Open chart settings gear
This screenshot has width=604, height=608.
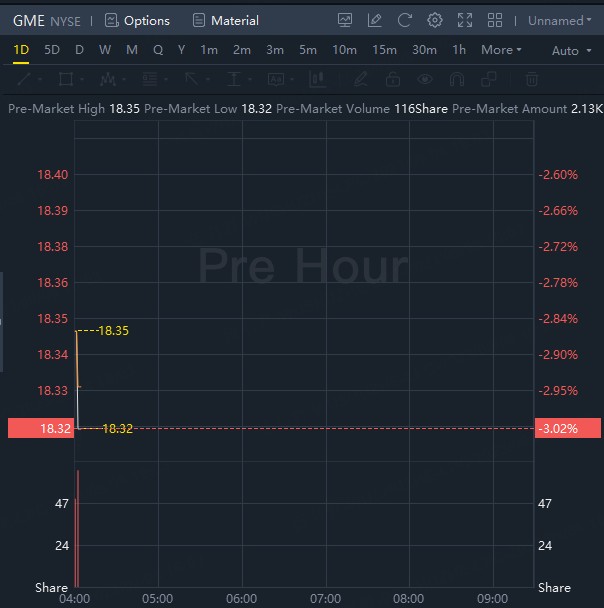434,20
